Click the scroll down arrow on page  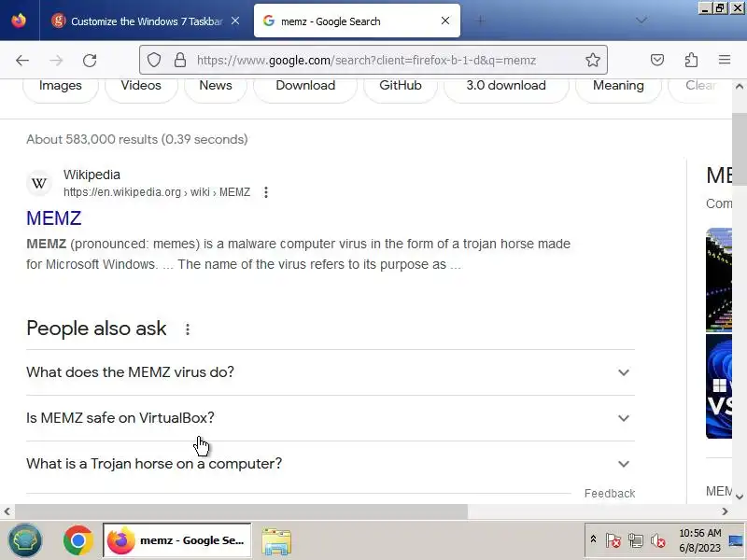pyautogui.click(x=740, y=497)
